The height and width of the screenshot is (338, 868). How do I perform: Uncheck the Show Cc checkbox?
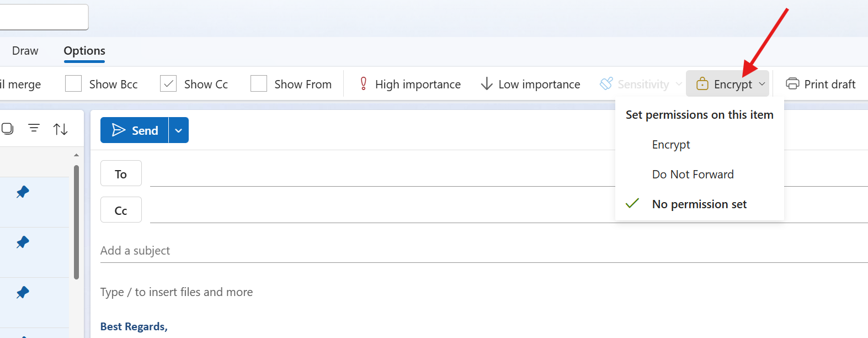point(168,84)
